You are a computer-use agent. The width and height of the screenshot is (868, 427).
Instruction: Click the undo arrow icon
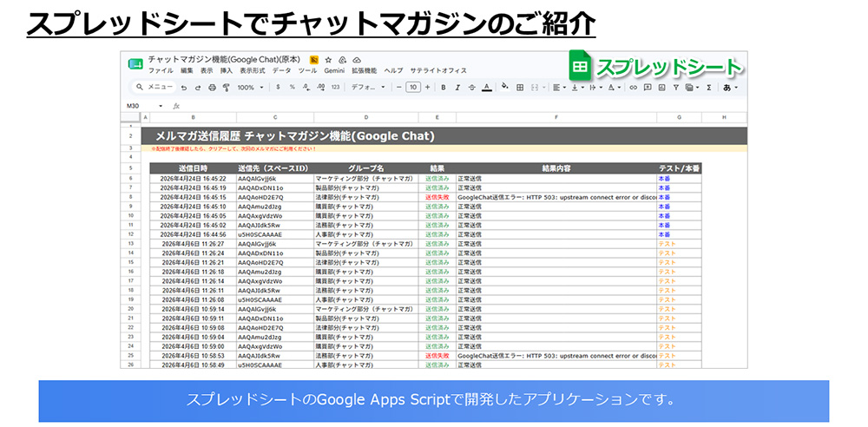point(184,88)
